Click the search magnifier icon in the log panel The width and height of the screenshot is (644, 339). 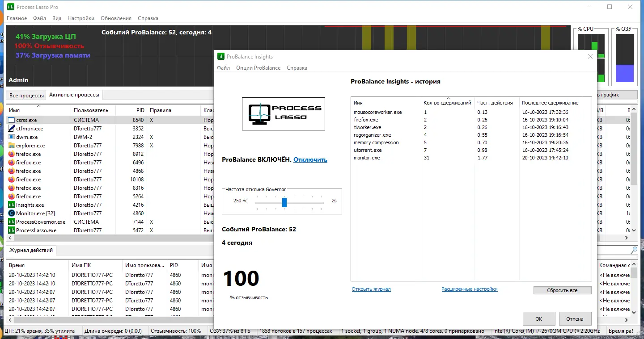[x=634, y=250]
